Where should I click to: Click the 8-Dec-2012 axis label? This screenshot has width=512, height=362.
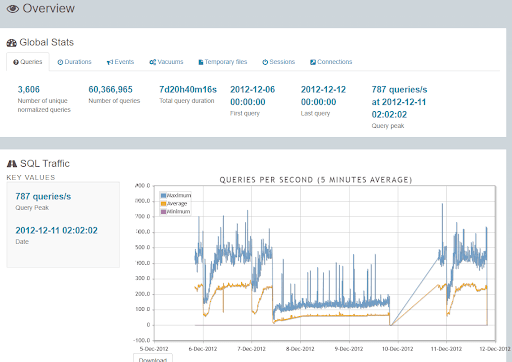[300, 349]
